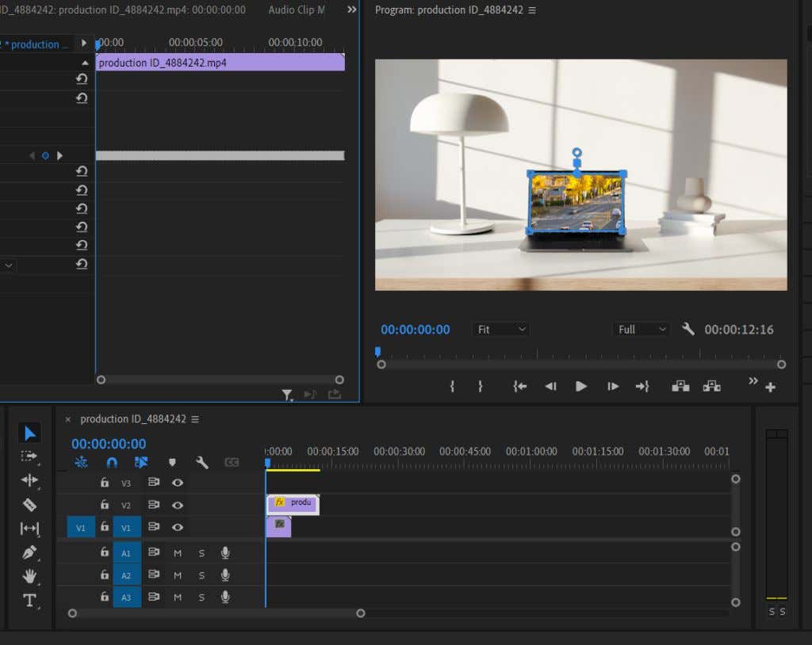Screen dimensions: 812x645
Task: Open the Full playback resolution dropdown
Action: coord(641,329)
